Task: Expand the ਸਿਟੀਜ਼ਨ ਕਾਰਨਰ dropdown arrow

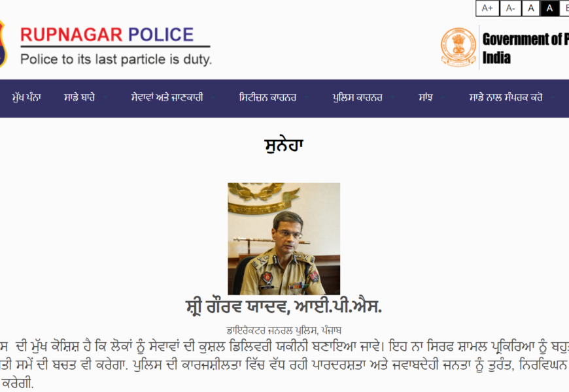Action: click(x=307, y=97)
